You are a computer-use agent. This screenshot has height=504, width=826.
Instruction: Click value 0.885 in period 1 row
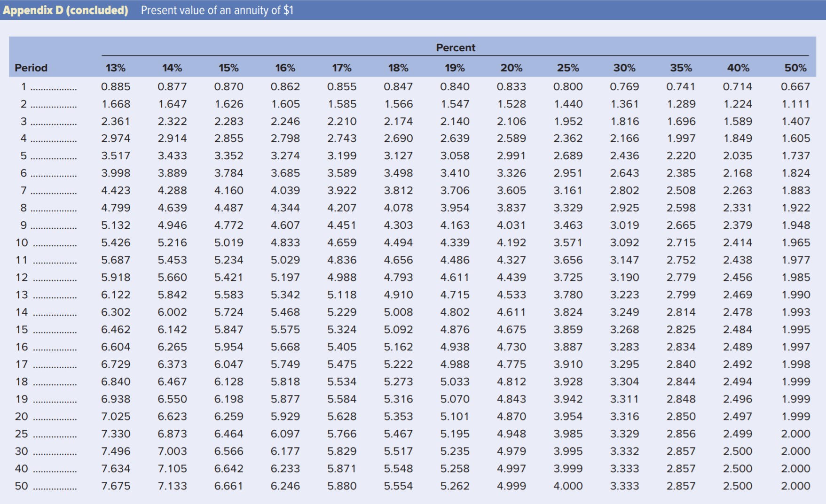tap(116, 86)
